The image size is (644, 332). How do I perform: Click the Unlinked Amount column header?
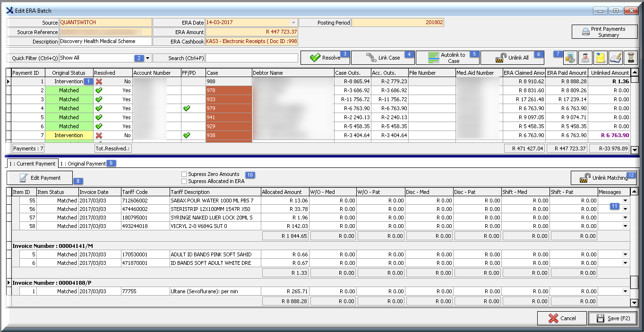pos(610,73)
